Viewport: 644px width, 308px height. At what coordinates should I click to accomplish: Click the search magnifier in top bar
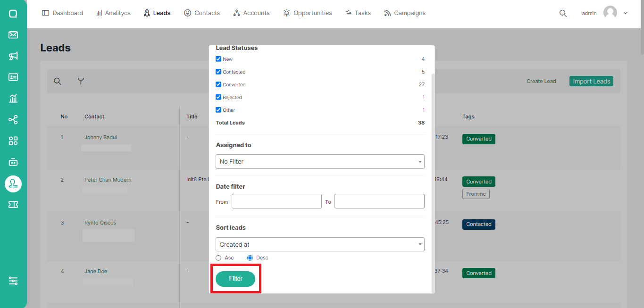[x=563, y=13]
